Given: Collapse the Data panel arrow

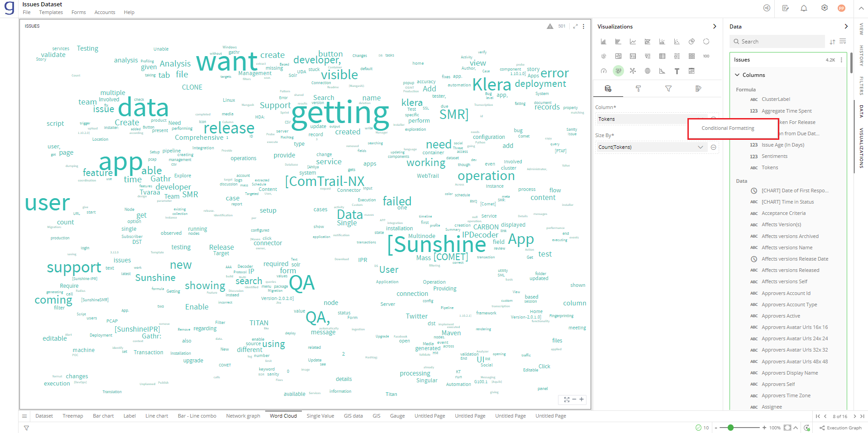Looking at the screenshot, I should click(x=846, y=26).
